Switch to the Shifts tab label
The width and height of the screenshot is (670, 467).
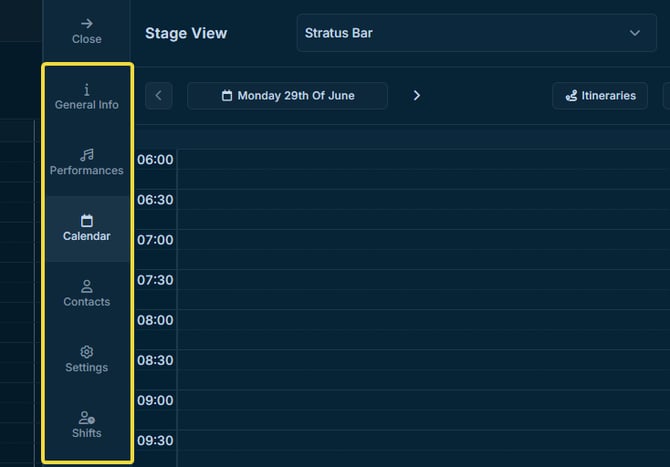pos(87,433)
